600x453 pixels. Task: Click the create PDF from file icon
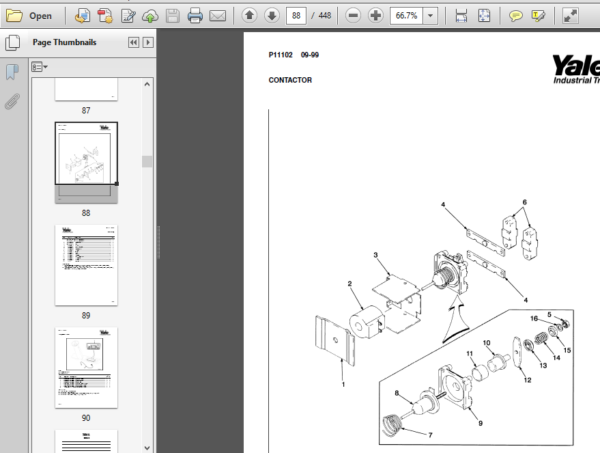tap(82, 16)
